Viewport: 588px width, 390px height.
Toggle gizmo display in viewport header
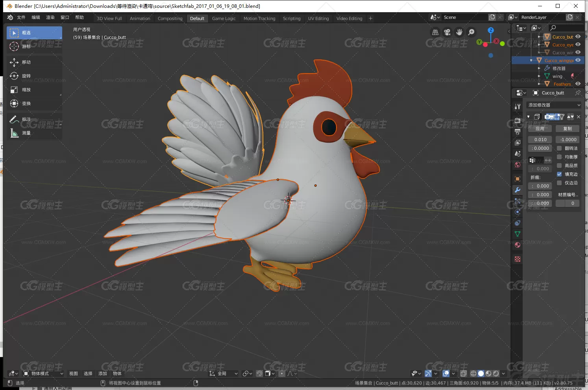click(428, 373)
